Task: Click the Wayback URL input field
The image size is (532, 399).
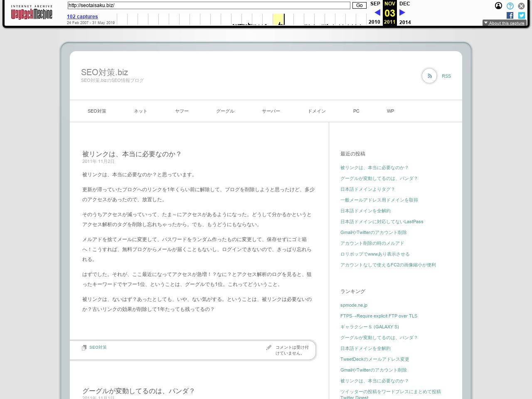Action: pos(209,5)
